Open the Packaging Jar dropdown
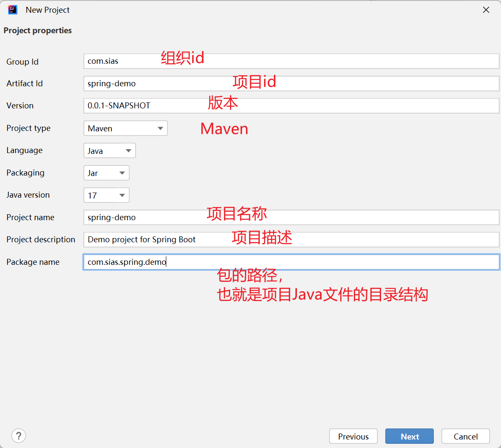The width and height of the screenshot is (501, 448). [106, 173]
